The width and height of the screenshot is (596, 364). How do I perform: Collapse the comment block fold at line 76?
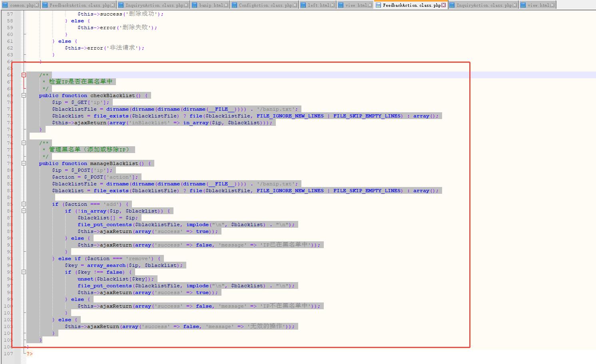[x=24, y=143]
